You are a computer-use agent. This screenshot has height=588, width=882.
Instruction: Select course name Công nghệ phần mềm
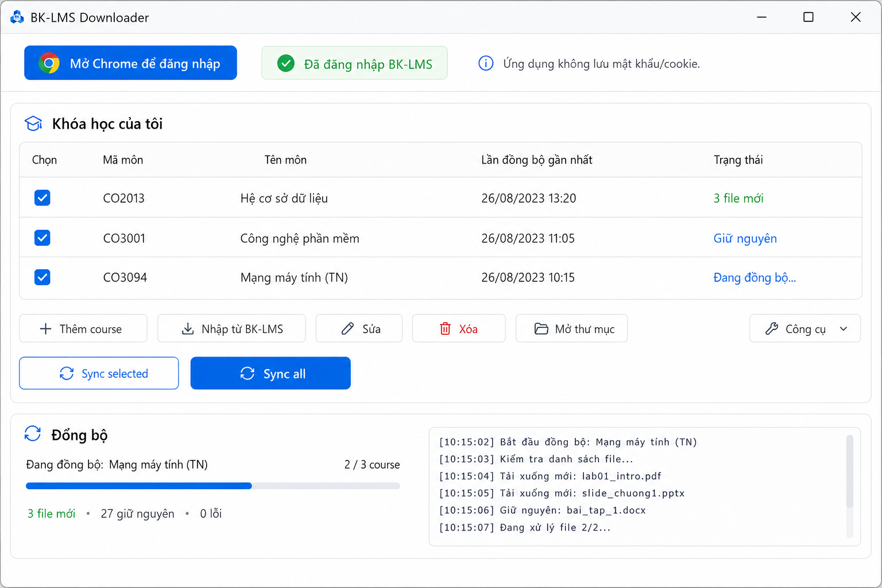pyautogui.click(x=300, y=238)
